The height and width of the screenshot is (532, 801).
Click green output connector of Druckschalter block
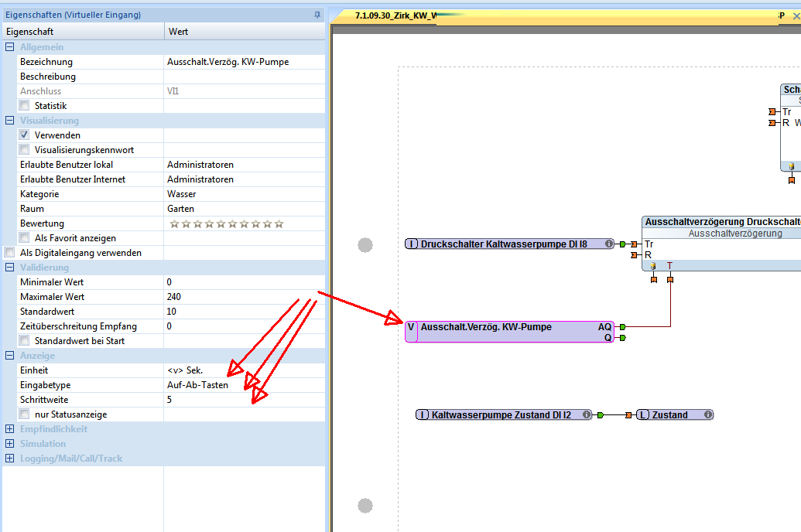tap(623, 244)
